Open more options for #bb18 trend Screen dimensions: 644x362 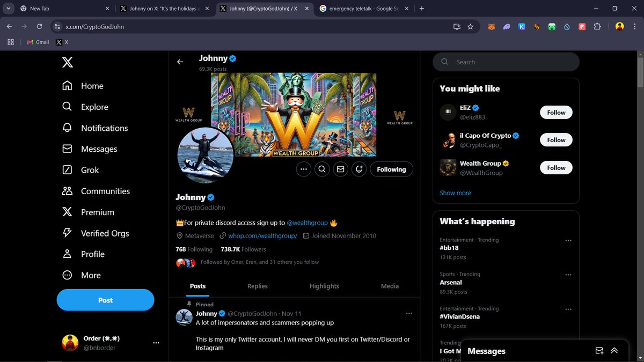(568, 241)
